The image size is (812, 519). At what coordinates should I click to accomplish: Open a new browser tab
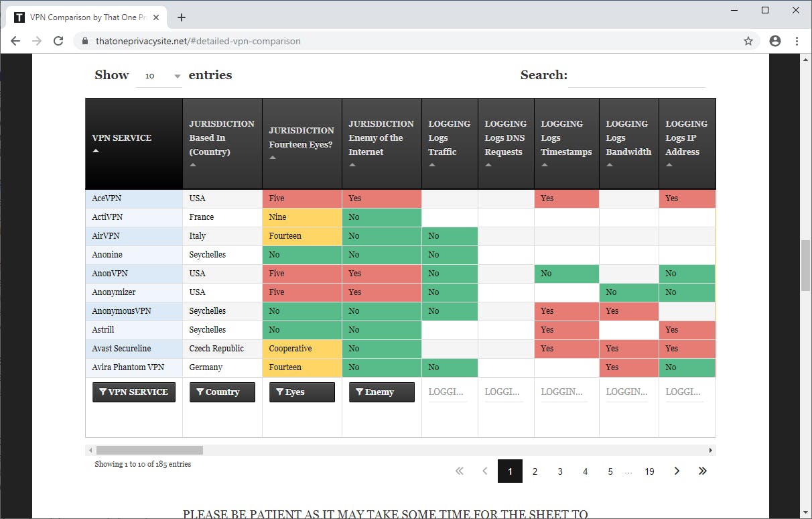(x=181, y=17)
